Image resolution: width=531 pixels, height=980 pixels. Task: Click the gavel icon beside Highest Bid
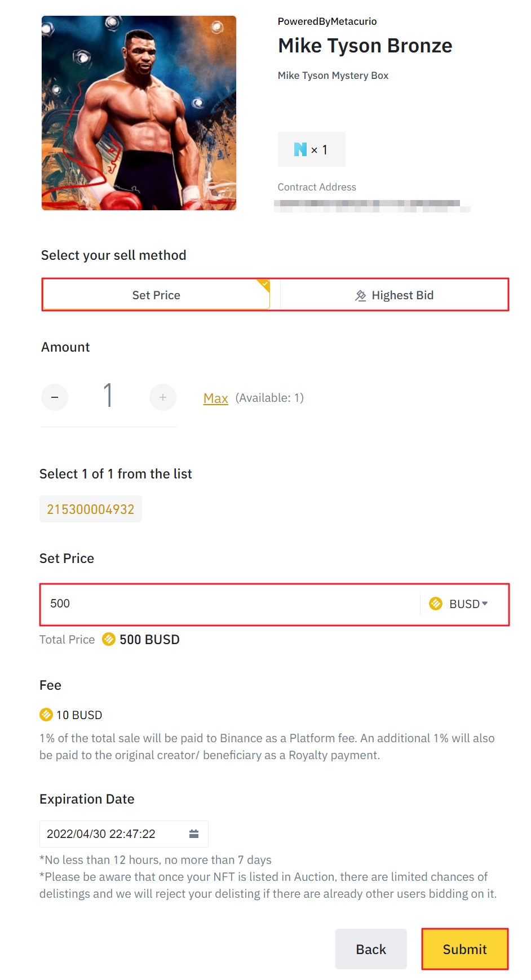coord(361,296)
